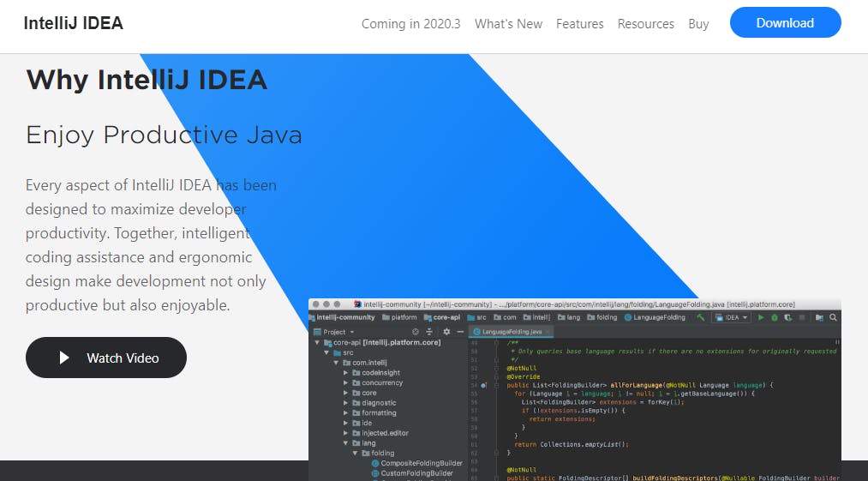
Task: Play the Watch Video button
Action: tap(105, 358)
